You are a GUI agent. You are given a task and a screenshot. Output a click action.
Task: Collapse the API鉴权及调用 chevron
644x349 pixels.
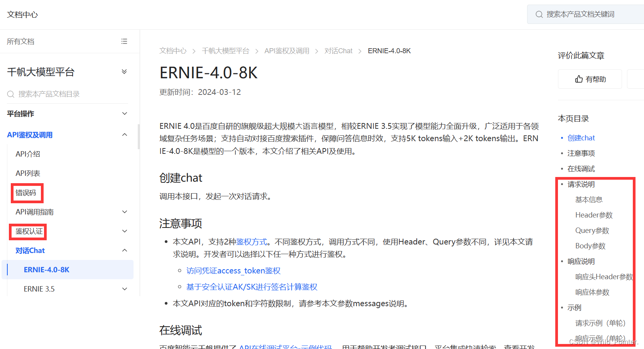(x=124, y=135)
